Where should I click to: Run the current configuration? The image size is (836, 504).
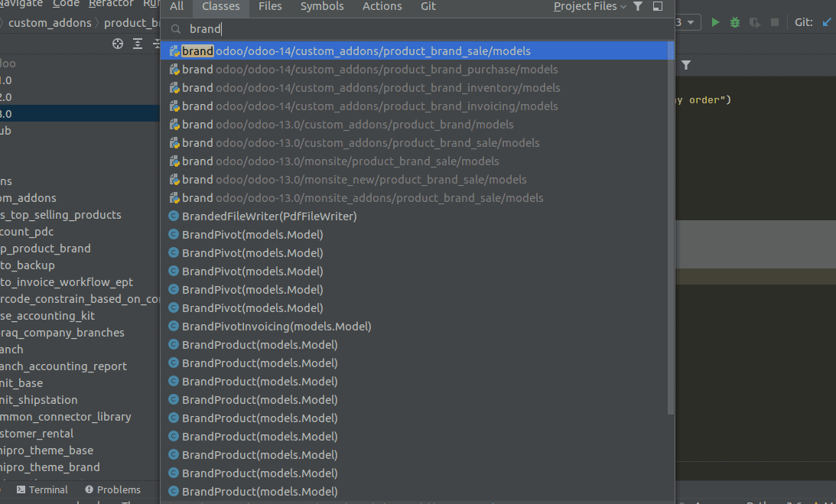tap(715, 22)
